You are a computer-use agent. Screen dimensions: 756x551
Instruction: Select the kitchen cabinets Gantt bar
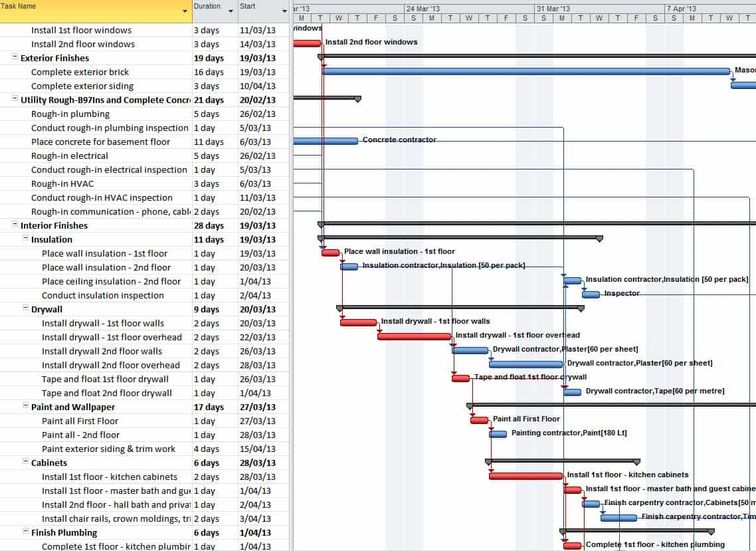coord(525,476)
